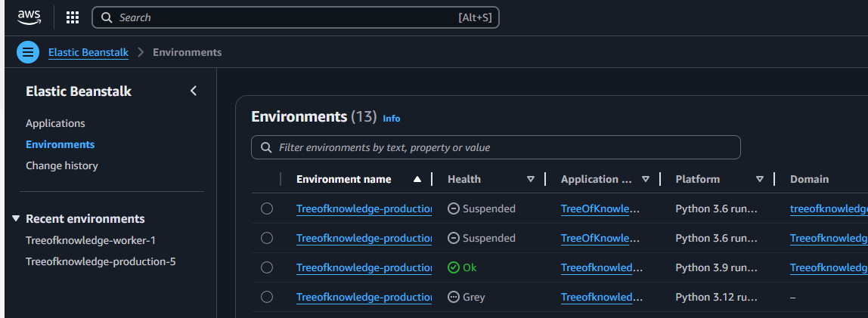The height and width of the screenshot is (318, 868).
Task: Open Environments in the sidebar
Action: pos(60,144)
